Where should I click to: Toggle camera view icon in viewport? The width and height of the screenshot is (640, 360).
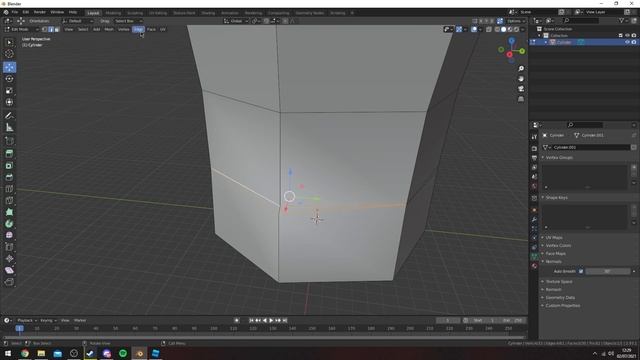[x=521, y=89]
